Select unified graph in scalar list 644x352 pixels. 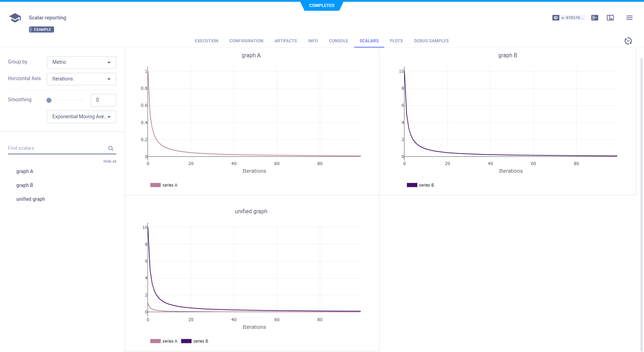(31, 199)
